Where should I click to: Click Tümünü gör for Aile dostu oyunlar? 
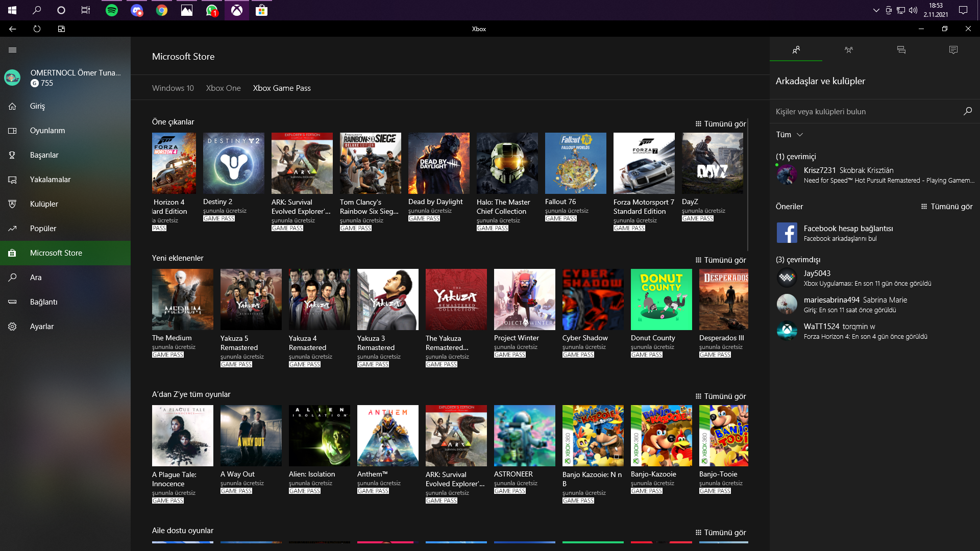(x=721, y=533)
